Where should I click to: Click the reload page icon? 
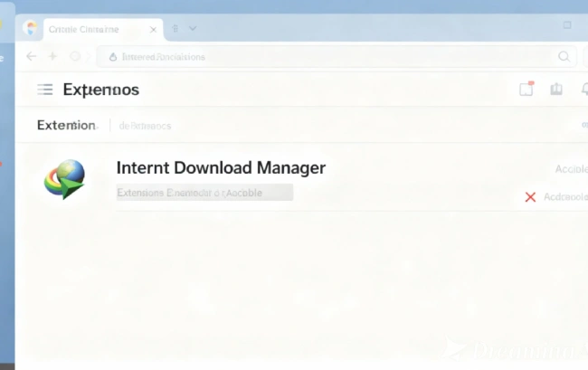pyautogui.click(x=75, y=56)
